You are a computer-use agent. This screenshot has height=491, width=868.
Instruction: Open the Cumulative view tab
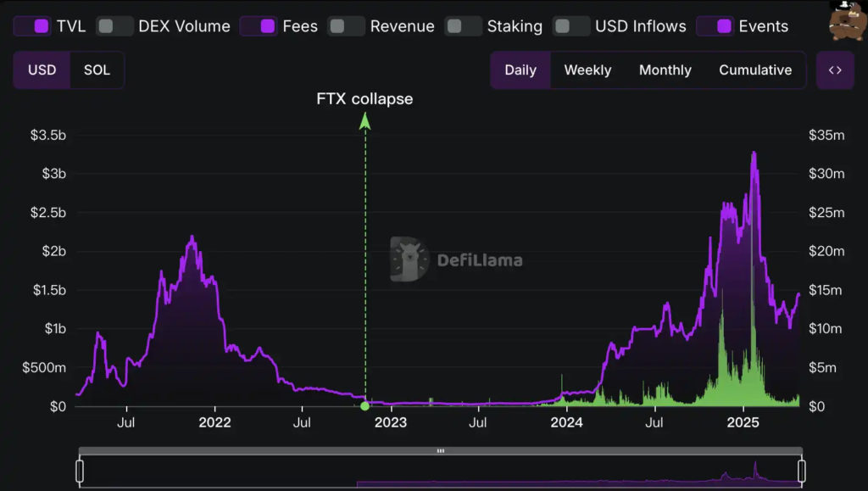[x=755, y=70]
